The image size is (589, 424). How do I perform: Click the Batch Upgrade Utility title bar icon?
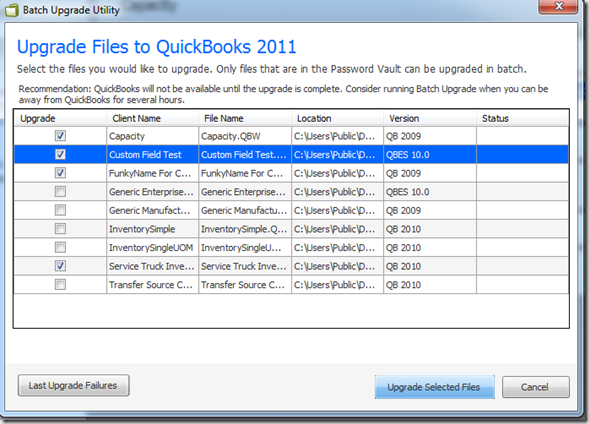(12, 10)
